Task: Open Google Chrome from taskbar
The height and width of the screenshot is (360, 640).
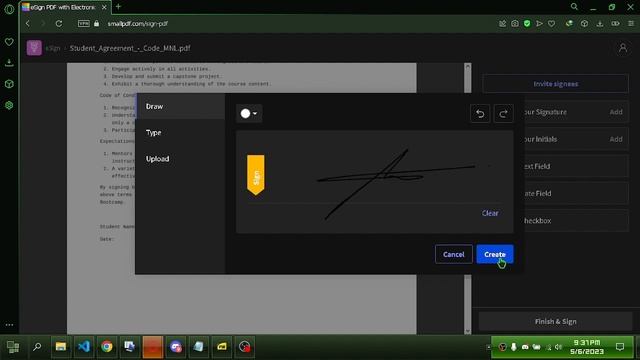Action: [107, 347]
